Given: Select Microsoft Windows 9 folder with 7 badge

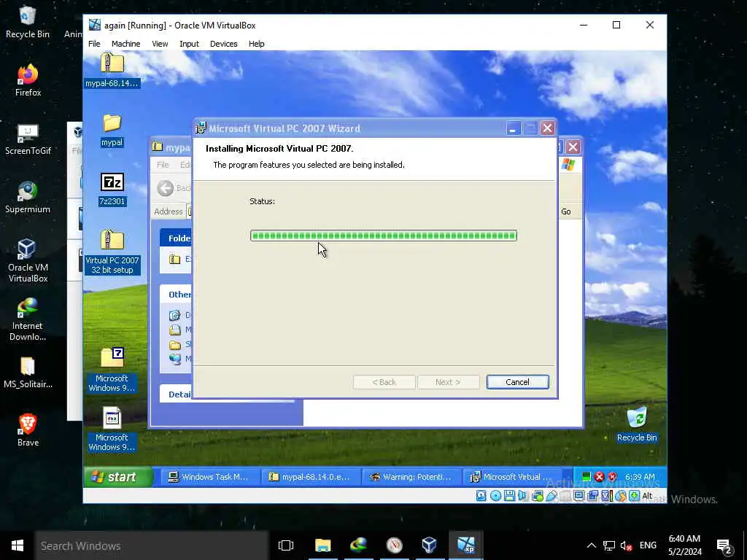Looking at the screenshot, I should tap(112, 370).
